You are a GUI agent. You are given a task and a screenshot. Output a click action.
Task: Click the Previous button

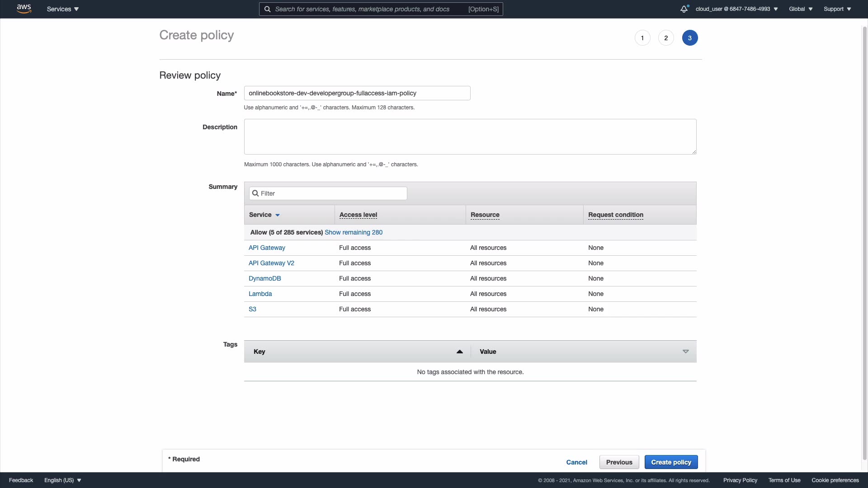click(619, 462)
